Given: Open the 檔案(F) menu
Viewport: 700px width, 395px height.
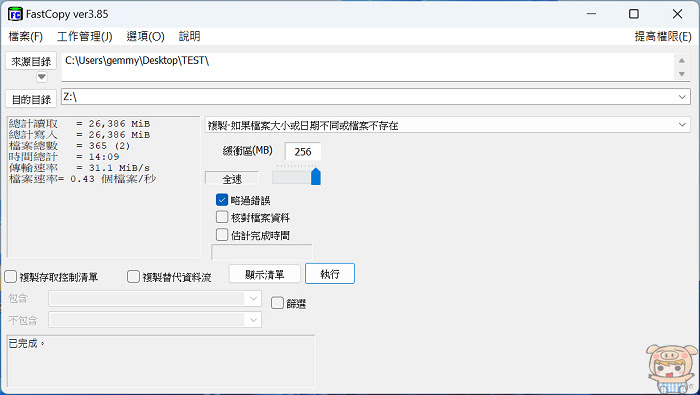Looking at the screenshot, I should (x=25, y=37).
